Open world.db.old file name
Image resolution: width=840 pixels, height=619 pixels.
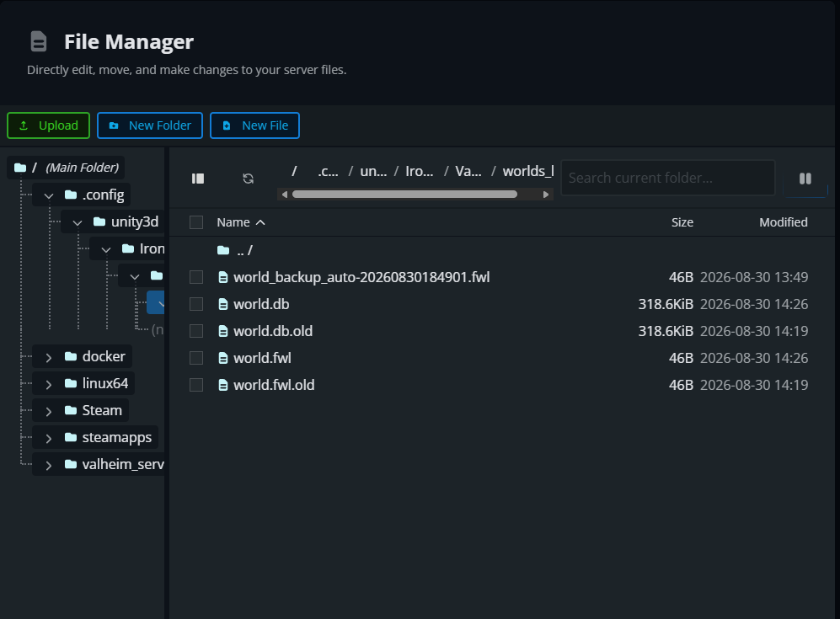273,331
